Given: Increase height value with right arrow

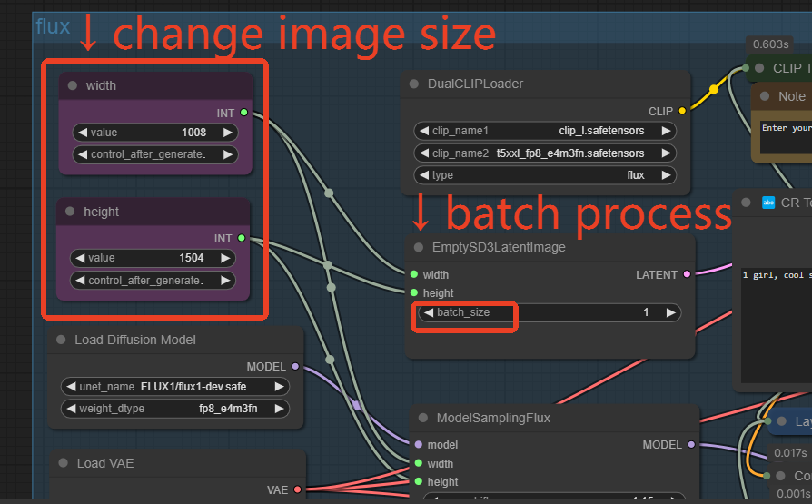Looking at the screenshot, I should [x=225, y=258].
